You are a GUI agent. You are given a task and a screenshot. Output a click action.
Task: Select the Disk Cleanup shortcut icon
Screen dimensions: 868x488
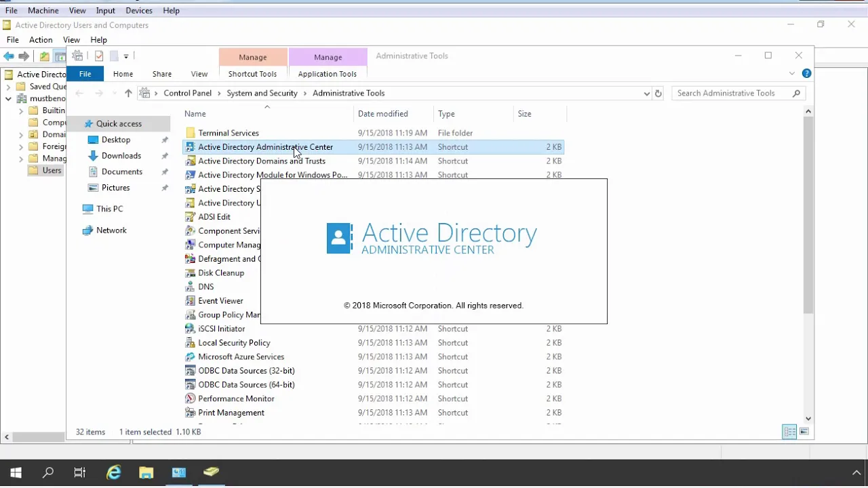[191, 273]
